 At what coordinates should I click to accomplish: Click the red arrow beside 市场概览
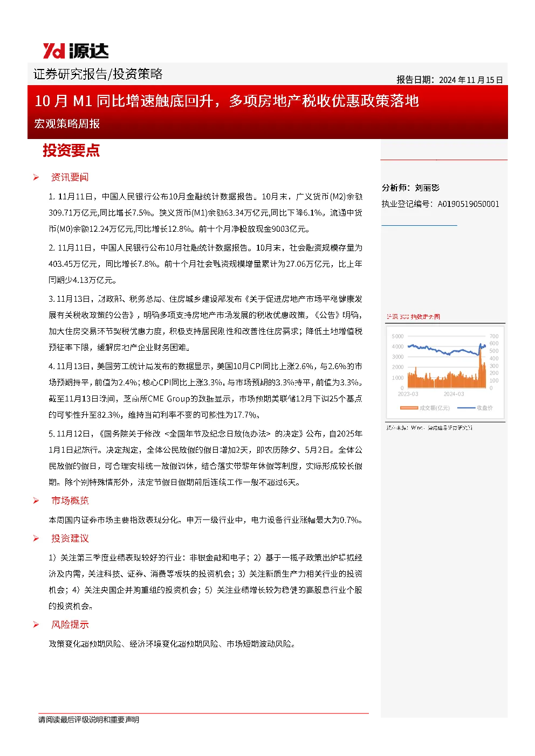pos(36,501)
